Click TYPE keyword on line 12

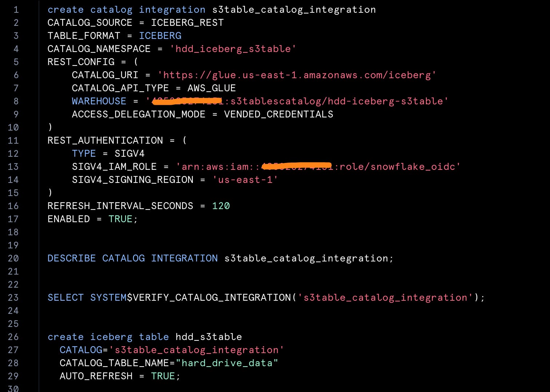(84, 154)
